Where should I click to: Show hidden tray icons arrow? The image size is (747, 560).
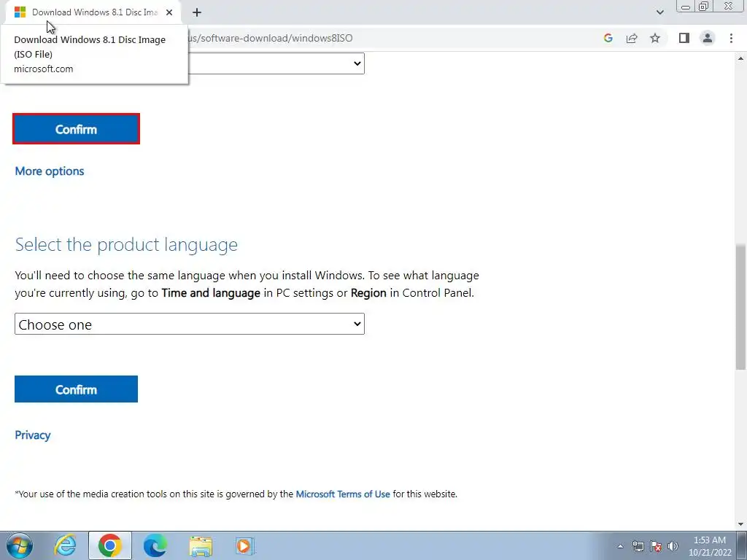click(620, 546)
